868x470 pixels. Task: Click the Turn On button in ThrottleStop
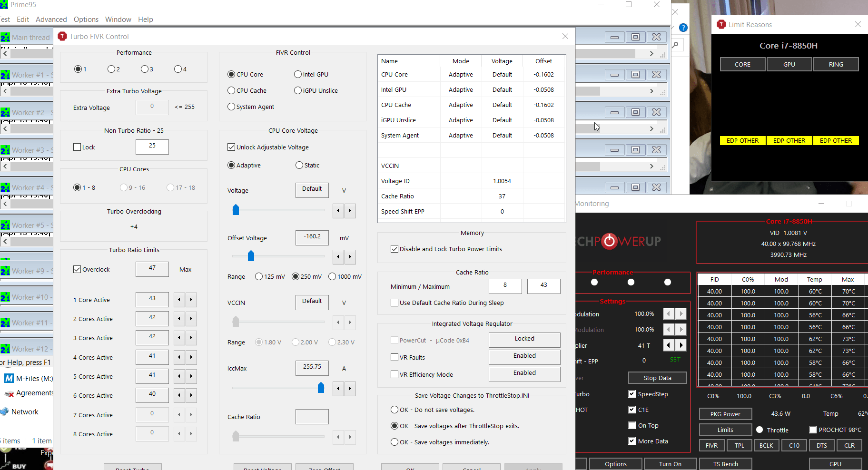tap(670, 464)
